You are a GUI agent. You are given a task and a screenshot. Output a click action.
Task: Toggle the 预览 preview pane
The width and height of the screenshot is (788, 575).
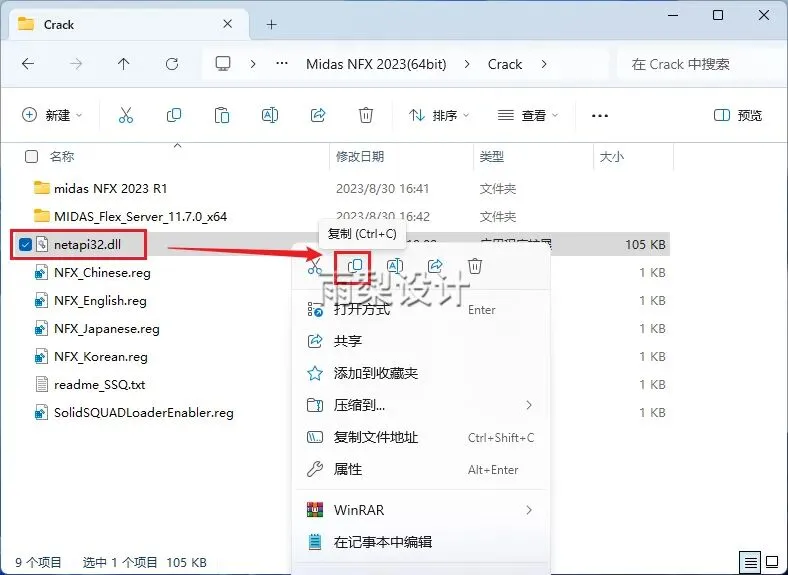click(x=738, y=116)
